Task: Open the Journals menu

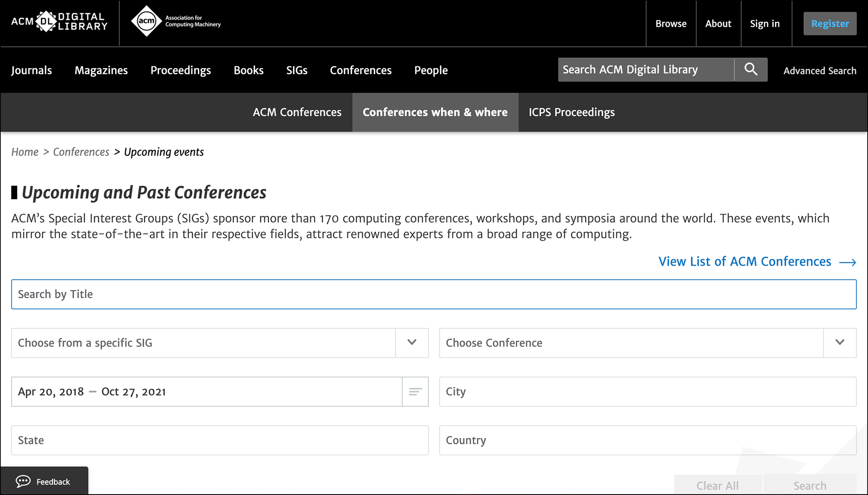Action: tap(32, 70)
